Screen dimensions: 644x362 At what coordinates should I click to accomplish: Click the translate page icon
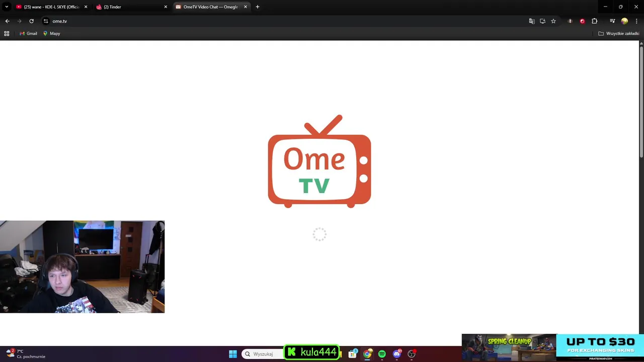click(532, 21)
